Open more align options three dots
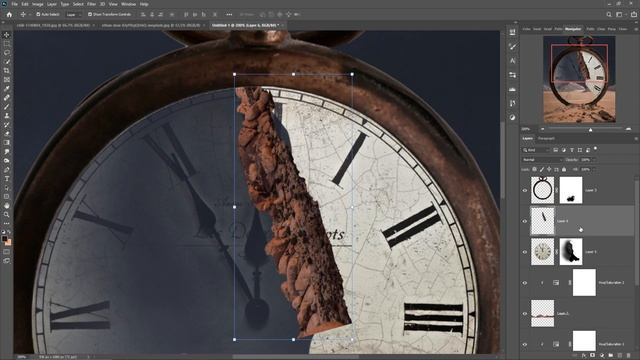Viewport: 640px width, 360px height. point(229,15)
